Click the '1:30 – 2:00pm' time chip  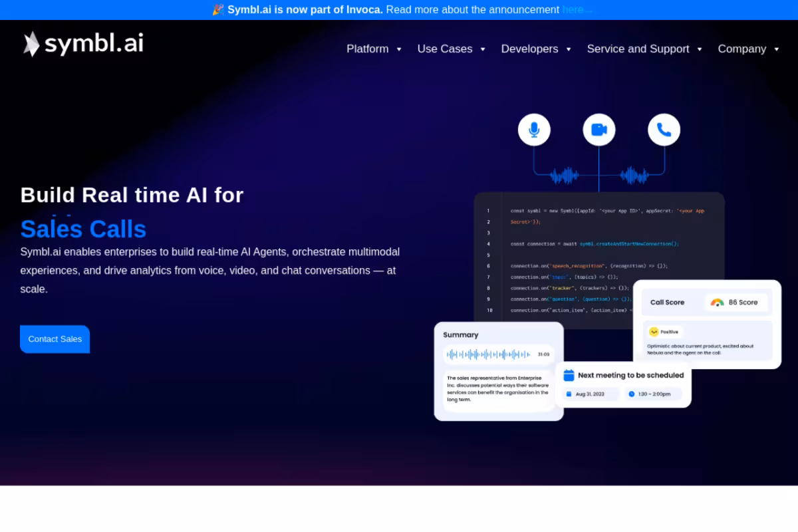(x=653, y=394)
